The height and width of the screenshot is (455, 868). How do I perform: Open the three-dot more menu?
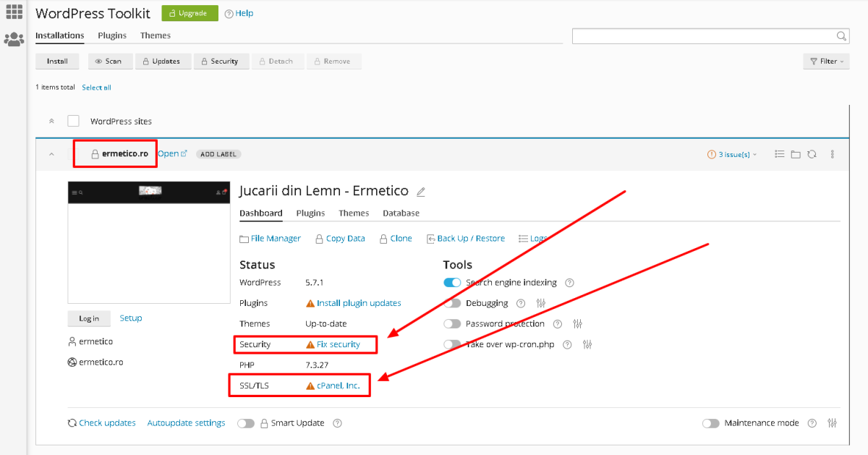(x=833, y=154)
